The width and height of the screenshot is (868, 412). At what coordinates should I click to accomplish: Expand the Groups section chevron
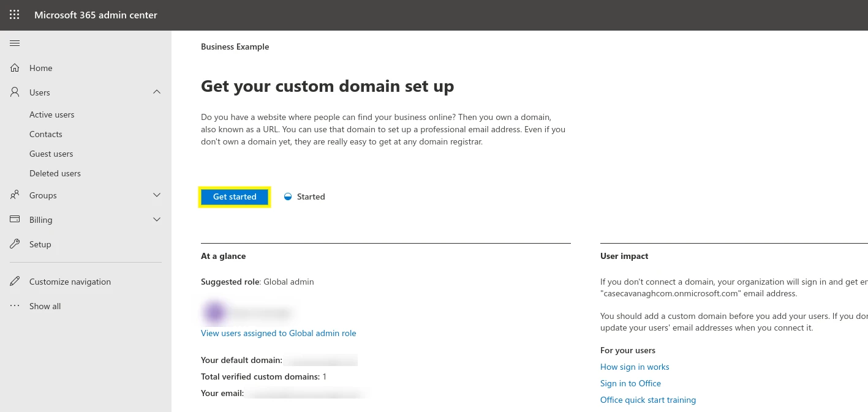click(x=157, y=195)
